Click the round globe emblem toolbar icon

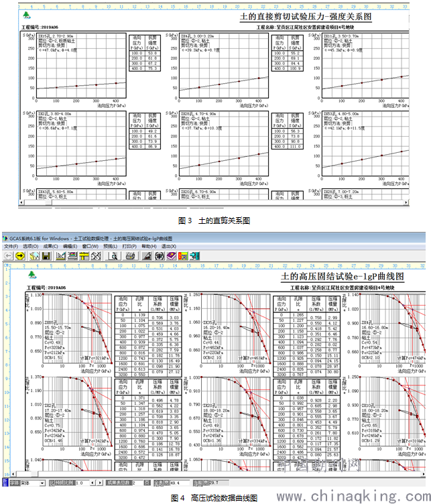click(x=159, y=256)
